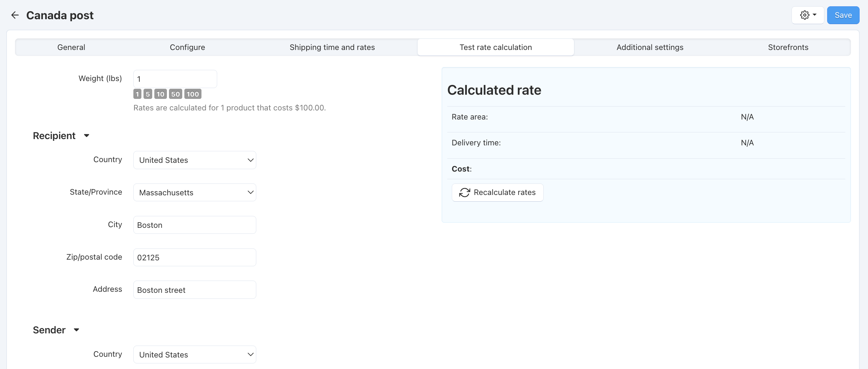This screenshot has height=369, width=868.
Task: Click the Address field with Boston street
Action: click(x=195, y=290)
